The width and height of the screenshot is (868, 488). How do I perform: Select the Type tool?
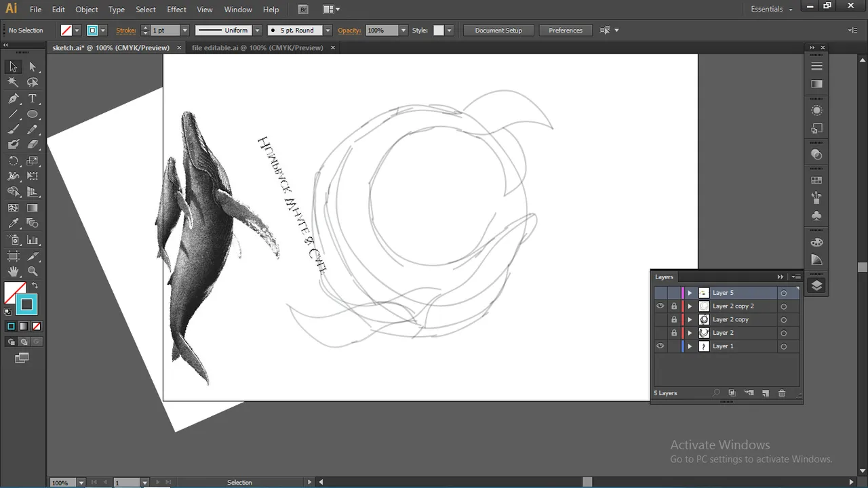coord(33,98)
